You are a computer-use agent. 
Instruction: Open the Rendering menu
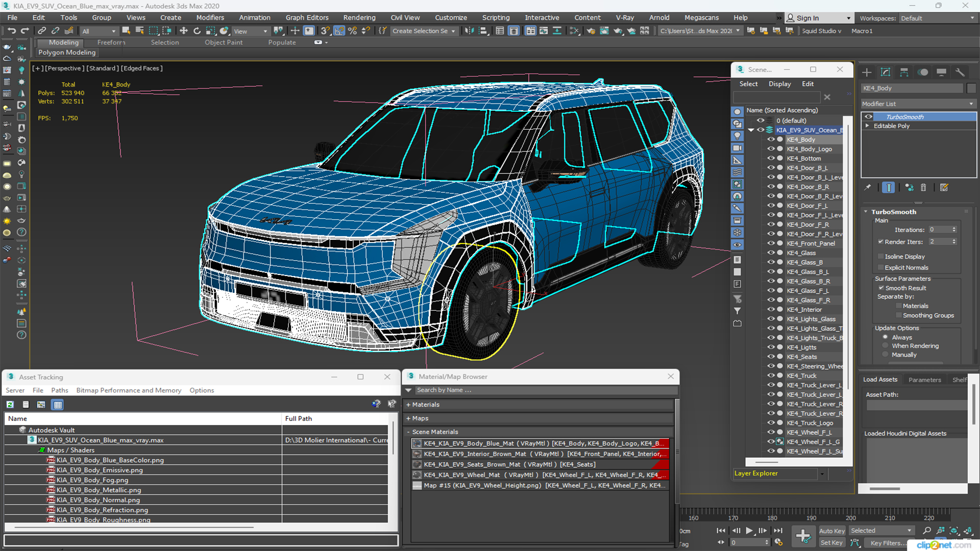click(x=359, y=17)
